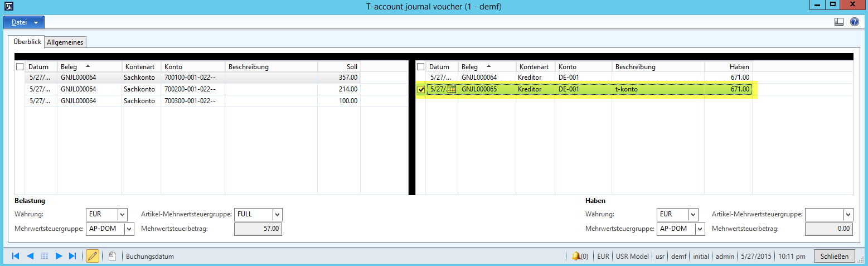Jump to the last record
The width and height of the screenshot is (868, 266).
[72, 257]
